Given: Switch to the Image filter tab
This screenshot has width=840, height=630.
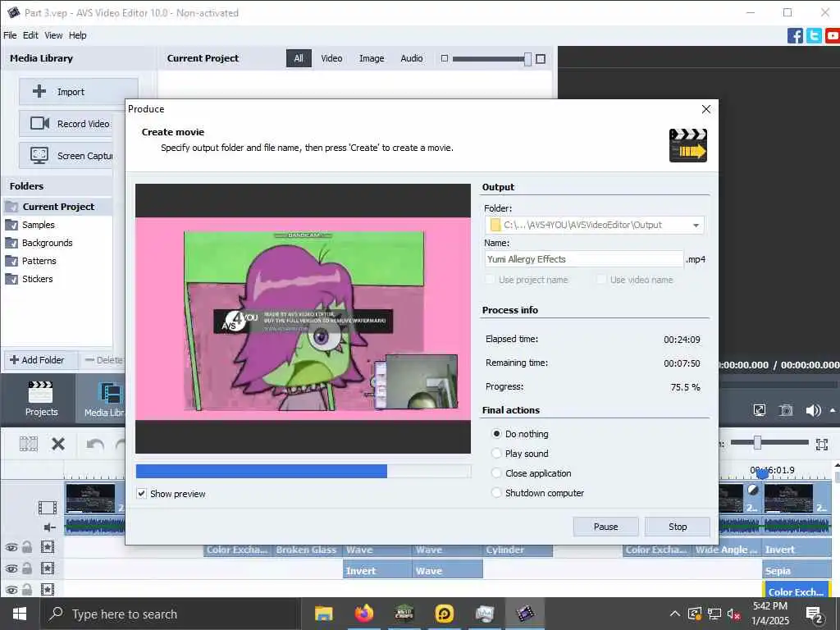Looking at the screenshot, I should [x=372, y=58].
